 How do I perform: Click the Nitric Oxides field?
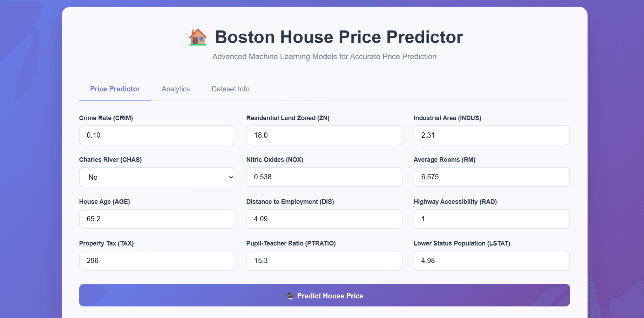[x=324, y=177]
